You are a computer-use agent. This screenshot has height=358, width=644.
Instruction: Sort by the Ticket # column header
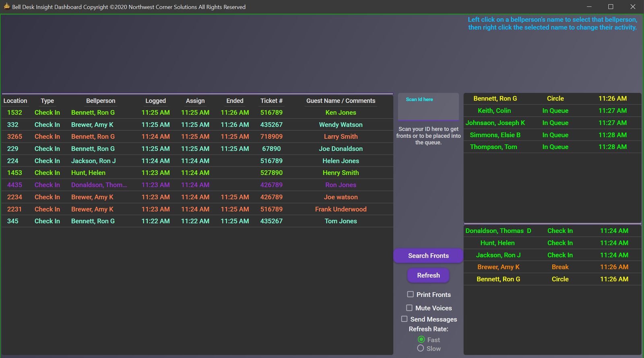(x=271, y=101)
